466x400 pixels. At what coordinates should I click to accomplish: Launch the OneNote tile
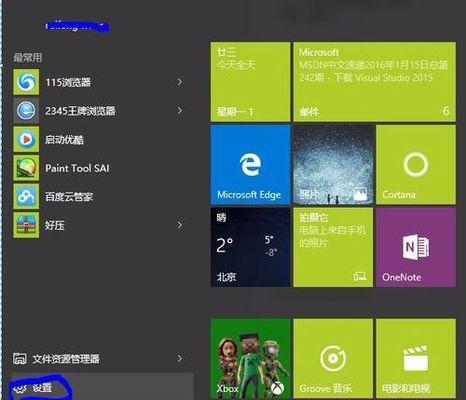[x=416, y=247]
